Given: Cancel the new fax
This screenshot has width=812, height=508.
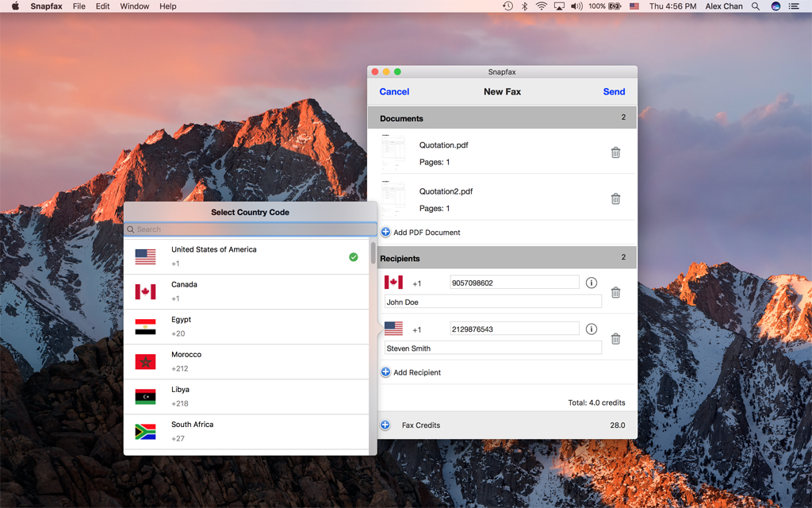Looking at the screenshot, I should coord(394,92).
